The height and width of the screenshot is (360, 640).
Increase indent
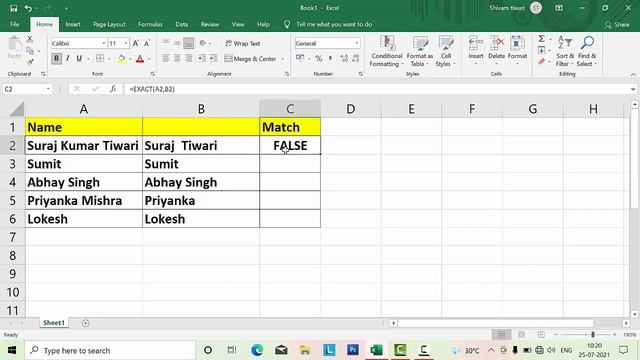point(213,58)
